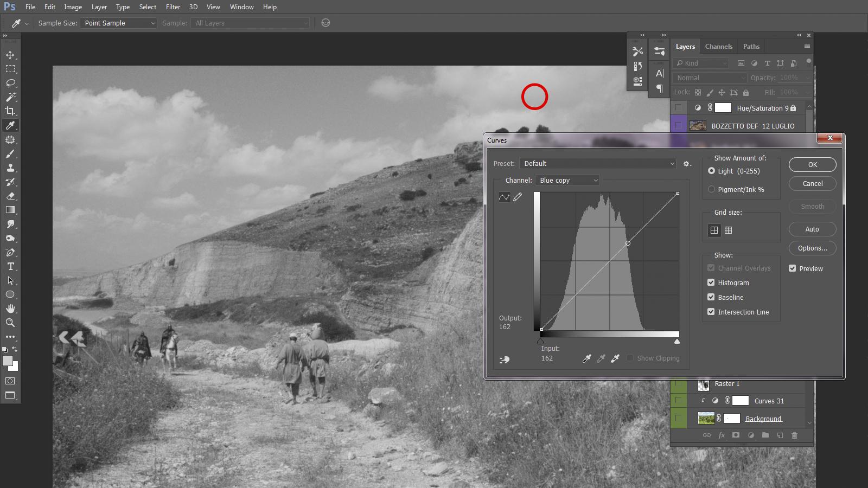Uncheck the Histogram checkbox
Screen dimensions: 868x488
tap(711, 282)
